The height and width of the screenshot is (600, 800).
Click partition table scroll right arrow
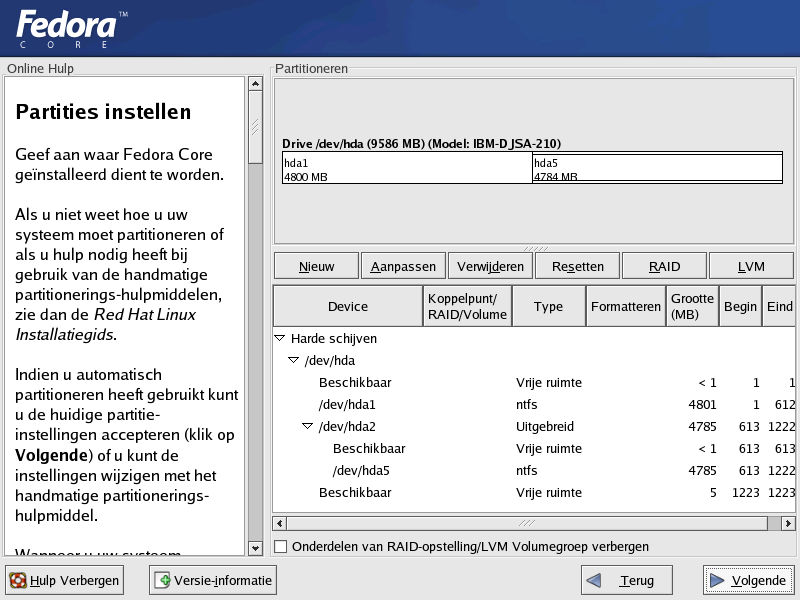(x=788, y=523)
